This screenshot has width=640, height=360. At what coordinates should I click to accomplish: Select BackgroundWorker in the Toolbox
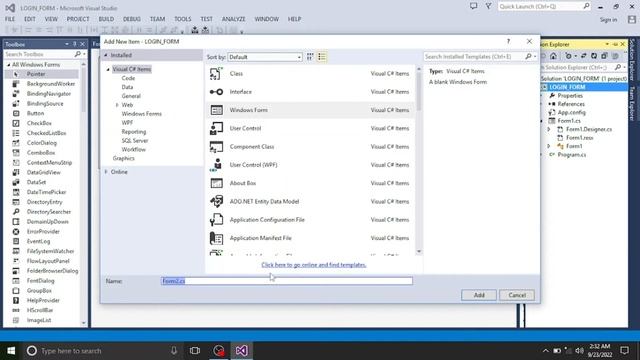pyautogui.click(x=51, y=84)
